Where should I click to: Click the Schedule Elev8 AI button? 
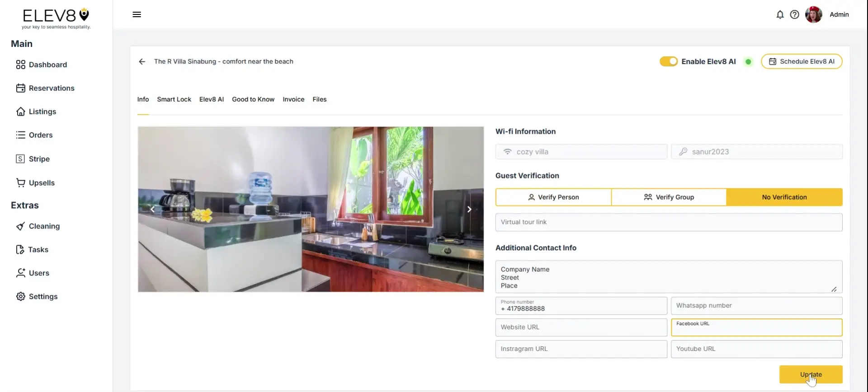coord(802,61)
